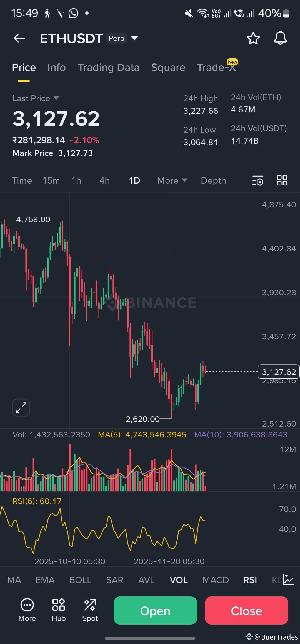
Task: Select the 1h timeframe
Action: (76, 180)
